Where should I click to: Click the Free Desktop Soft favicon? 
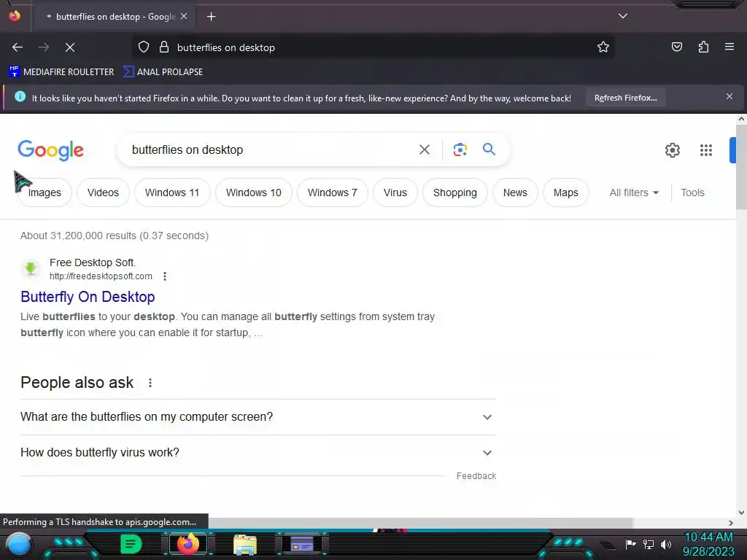31,268
